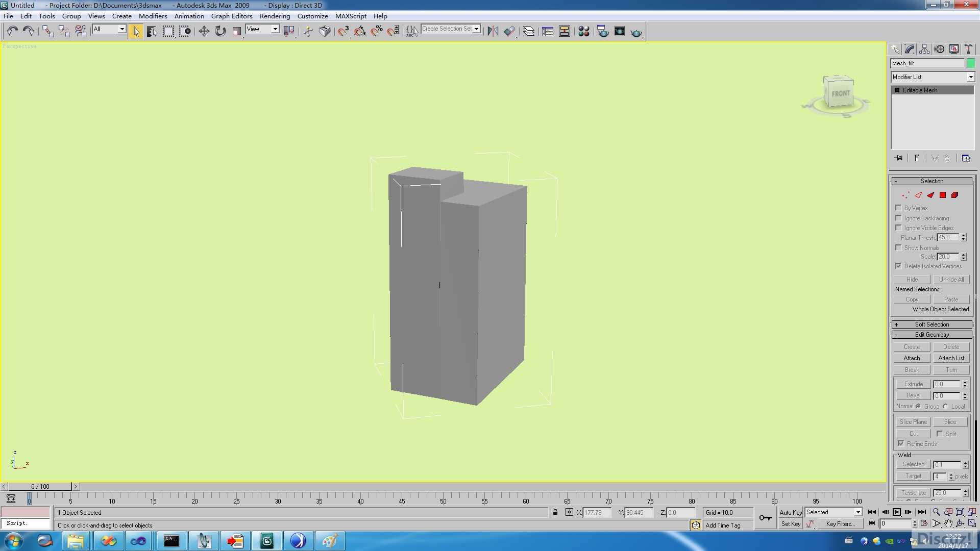Viewport: 980px width, 551px height.
Task: Collapse the Selection rollout
Action: (932, 181)
